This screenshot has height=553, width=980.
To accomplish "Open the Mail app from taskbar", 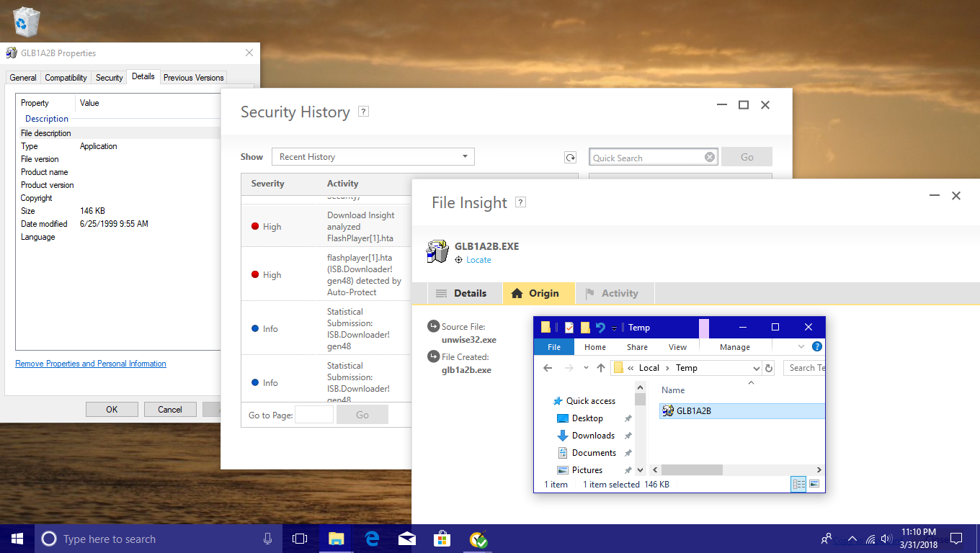I will (x=407, y=539).
